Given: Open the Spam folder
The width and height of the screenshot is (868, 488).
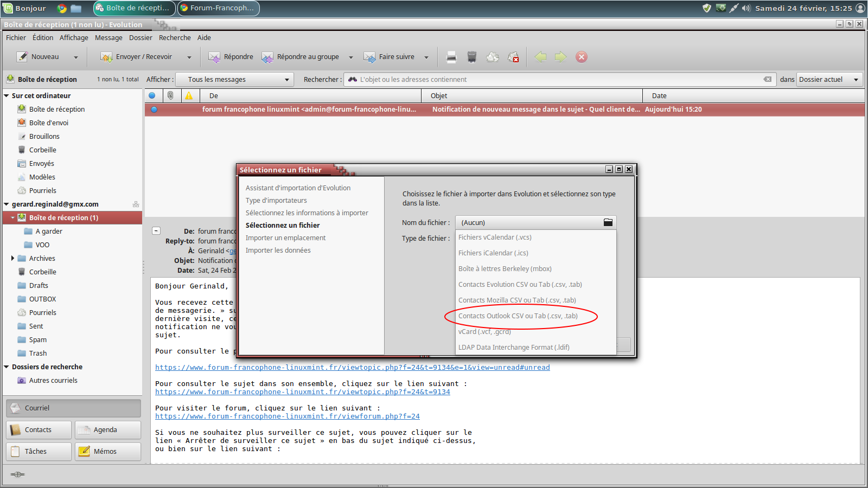Looking at the screenshot, I should pos(38,340).
